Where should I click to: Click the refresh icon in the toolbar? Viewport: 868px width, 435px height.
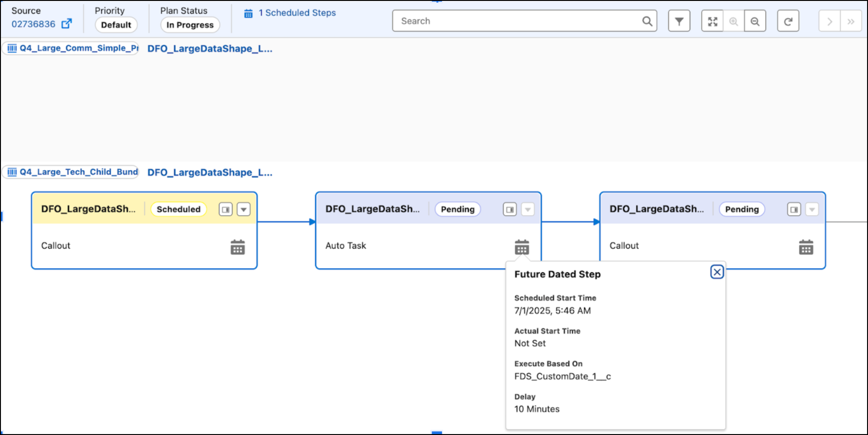pyautogui.click(x=788, y=21)
